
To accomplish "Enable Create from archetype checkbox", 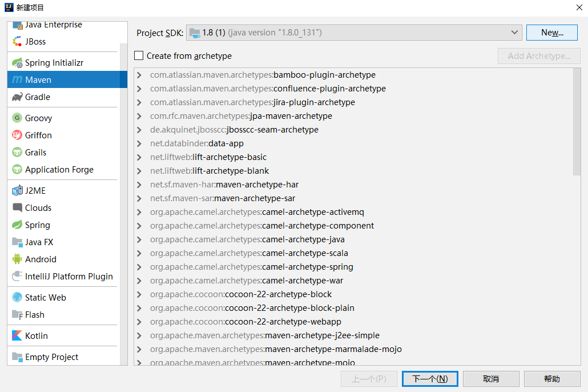I will coord(139,55).
